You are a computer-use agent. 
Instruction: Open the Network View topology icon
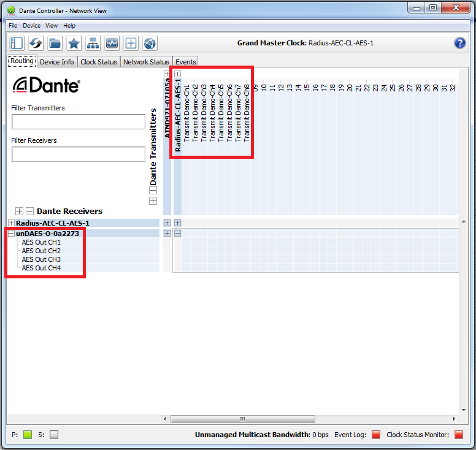(93, 43)
